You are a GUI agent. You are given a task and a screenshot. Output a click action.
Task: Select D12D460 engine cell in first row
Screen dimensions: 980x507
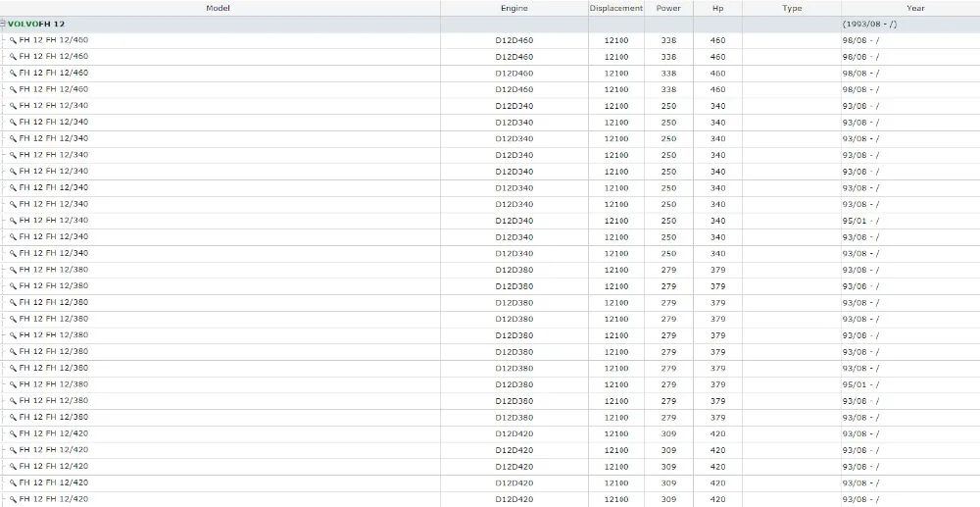pos(514,40)
